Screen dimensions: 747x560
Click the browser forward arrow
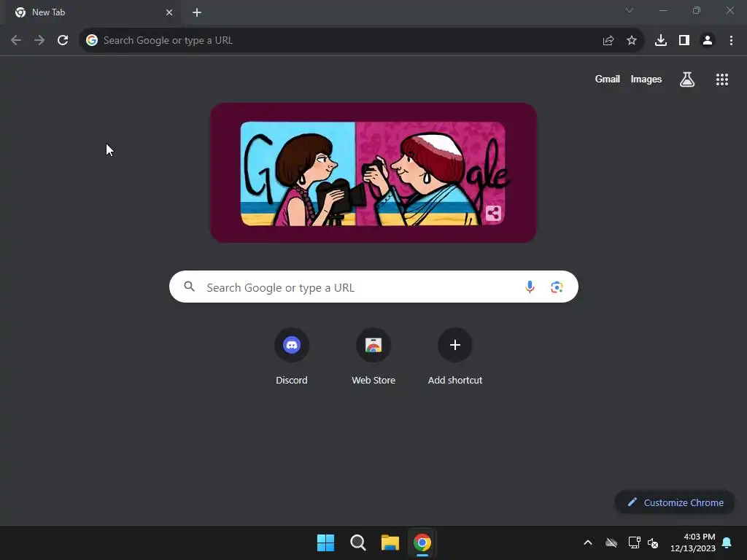39,41
